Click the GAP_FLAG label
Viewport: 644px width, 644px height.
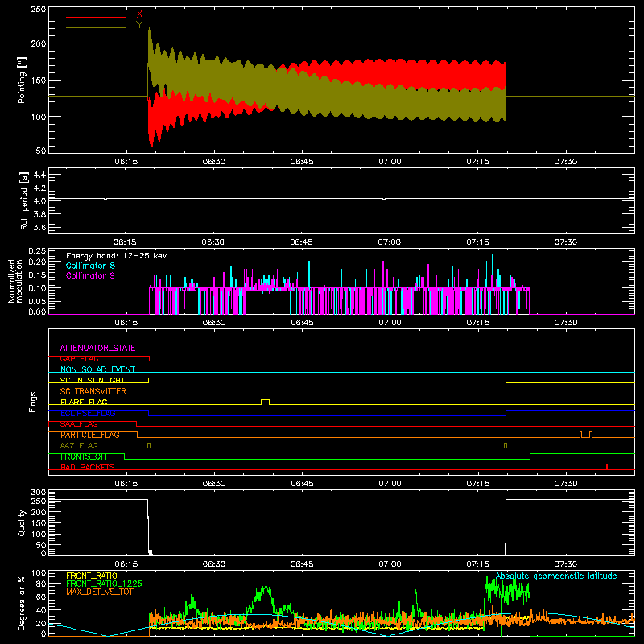click(79, 359)
